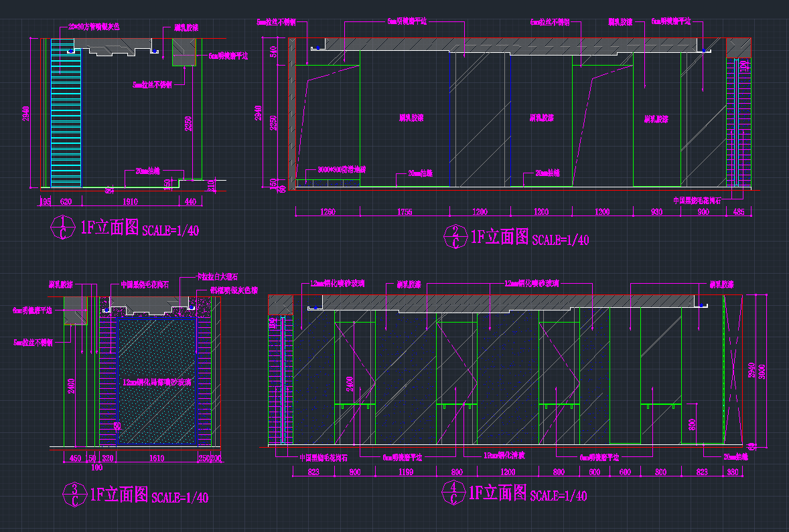The height and width of the screenshot is (532, 789).
Task: Click the 1755 dimension text
Action: tap(405, 212)
